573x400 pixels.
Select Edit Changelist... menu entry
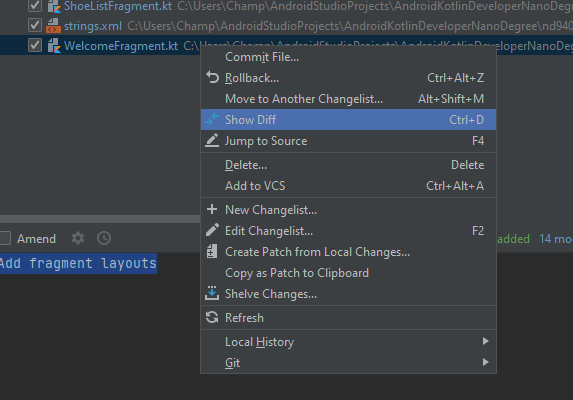click(x=348, y=231)
